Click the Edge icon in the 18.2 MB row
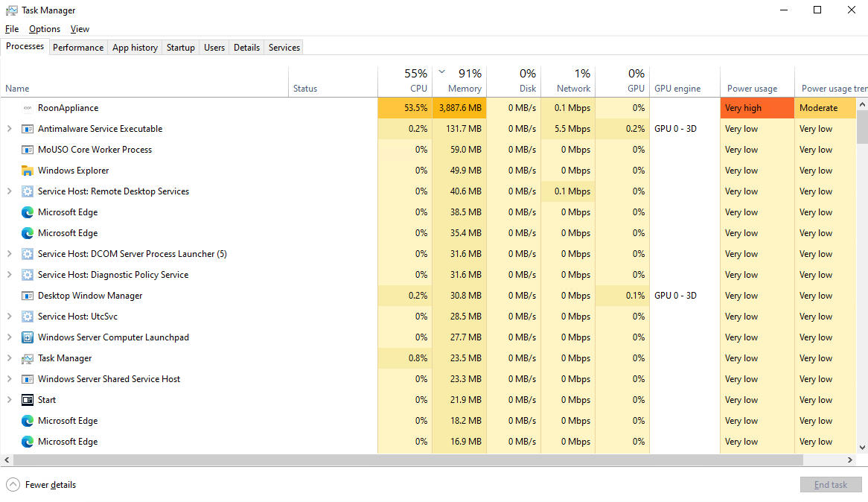868x502 pixels. tap(27, 421)
